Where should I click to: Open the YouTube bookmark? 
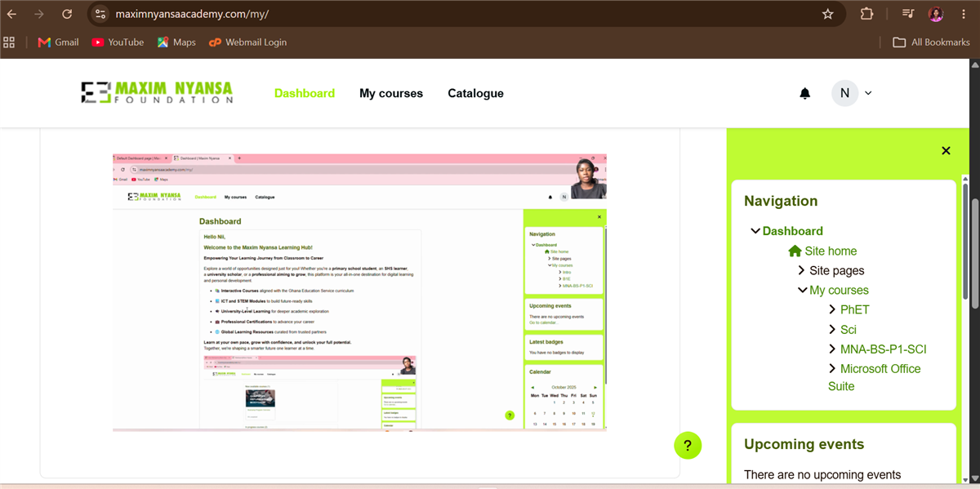coord(118,42)
